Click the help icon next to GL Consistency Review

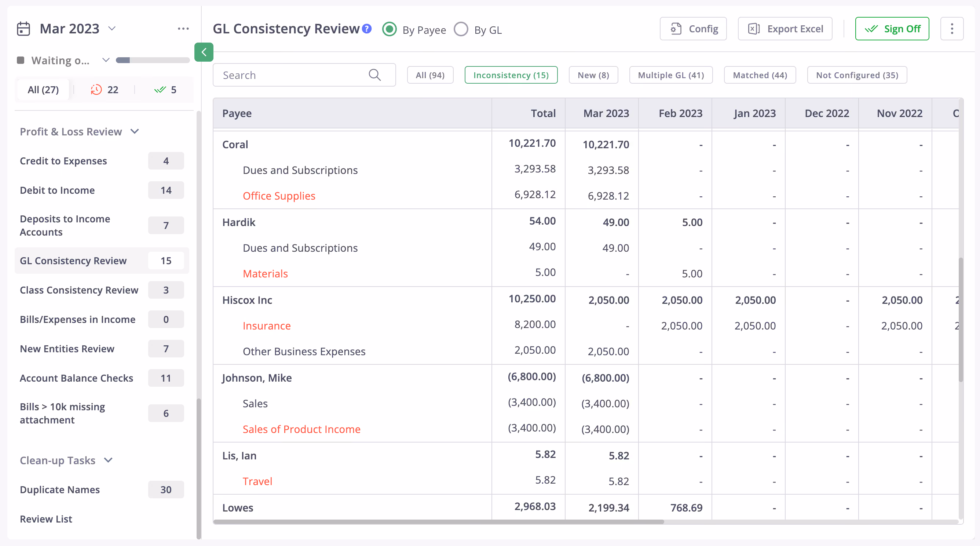367,29
